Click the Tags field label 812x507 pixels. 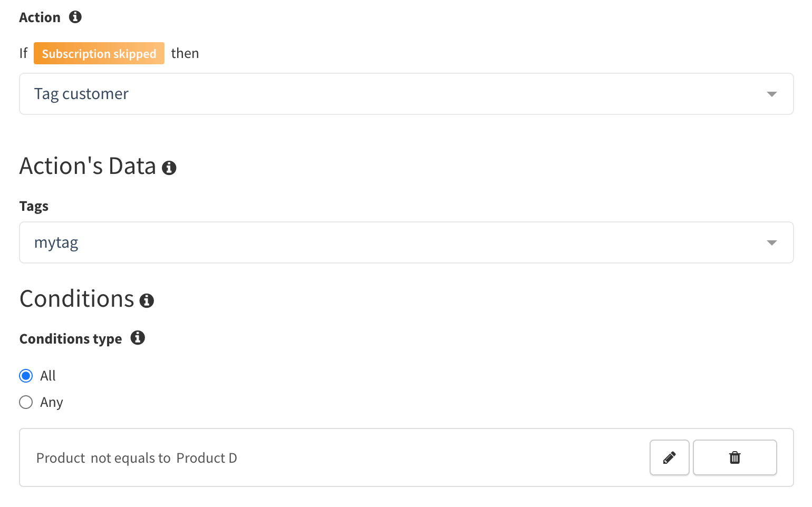34,206
